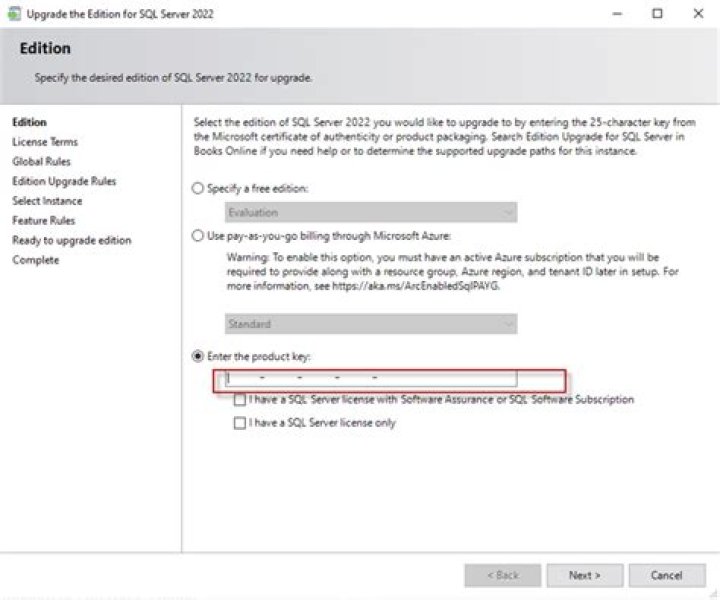Select the Edition Upgrade Rules step
The width and height of the screenshot is (720, 600).
point(64,181)
